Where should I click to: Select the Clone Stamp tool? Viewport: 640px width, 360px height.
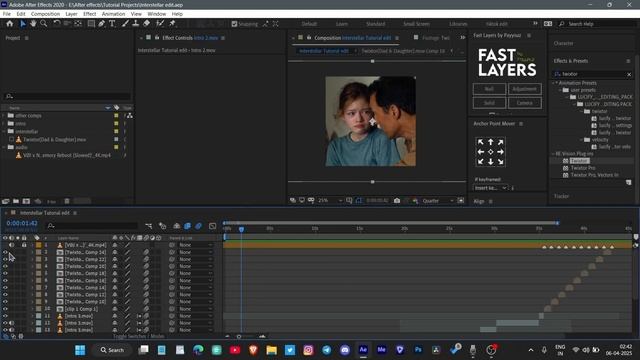[x=136, y=24]
